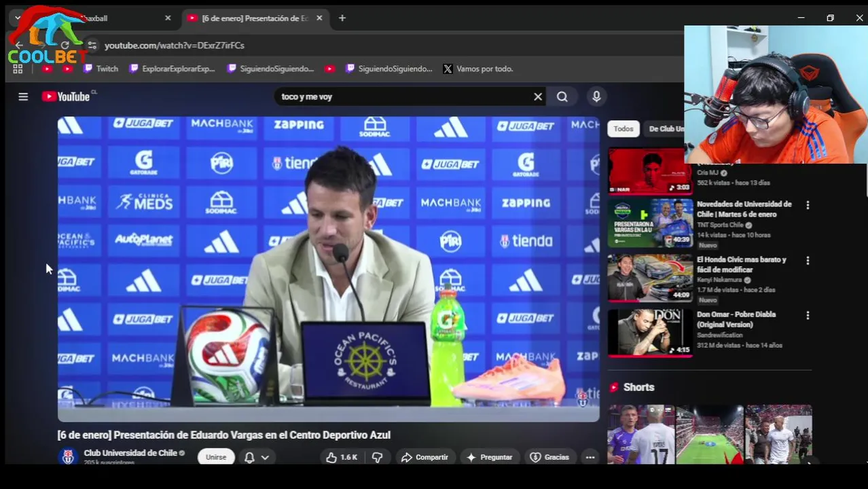Open the Cris MJ video thumbnail
868x489 pixels.
[x=650, y=171]
